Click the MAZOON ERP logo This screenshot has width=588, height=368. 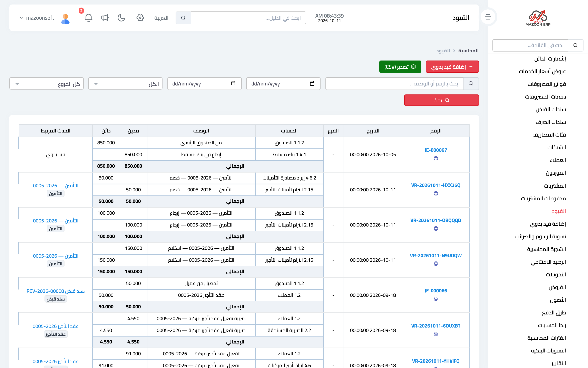click(x=538, y=18)
